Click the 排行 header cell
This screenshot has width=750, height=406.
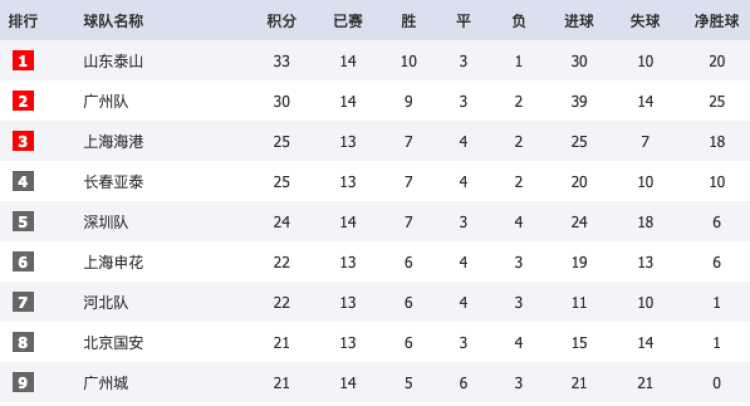[24, 21]
